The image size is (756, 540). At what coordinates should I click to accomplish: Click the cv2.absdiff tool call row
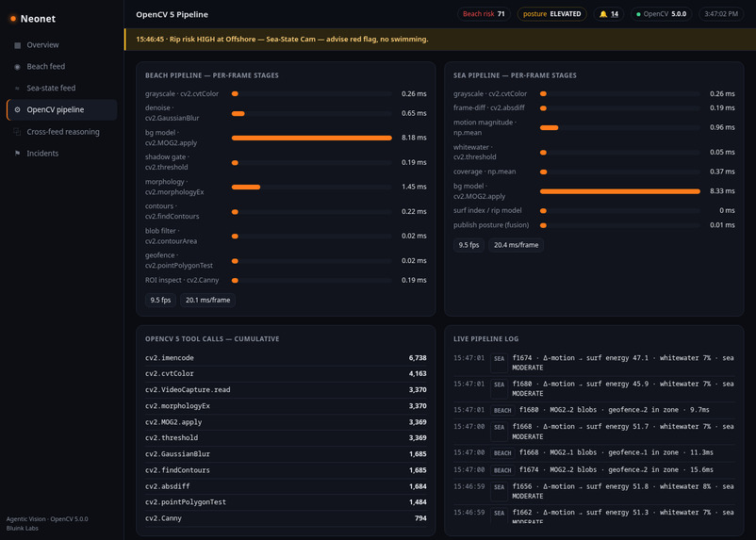coord(286,486)
